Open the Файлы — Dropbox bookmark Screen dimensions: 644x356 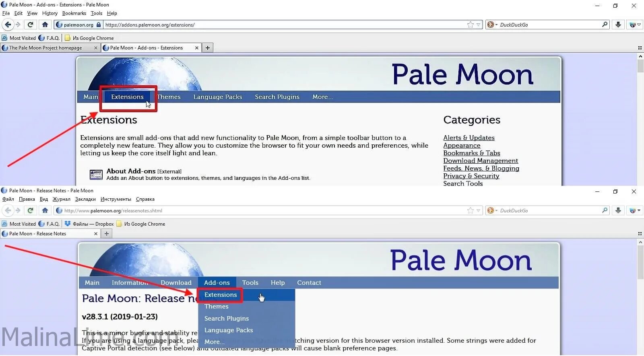click(89, 224)
